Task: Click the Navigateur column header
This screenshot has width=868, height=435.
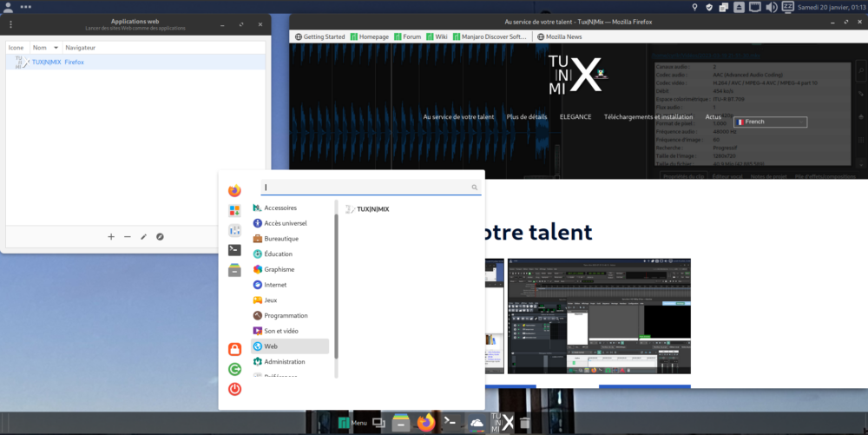Action: (81, 48)
